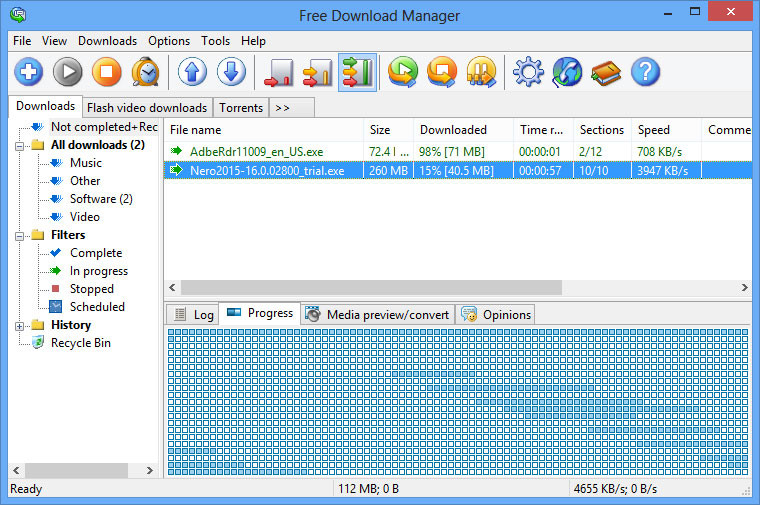Move download down with blue down arrow

point(231,72)
